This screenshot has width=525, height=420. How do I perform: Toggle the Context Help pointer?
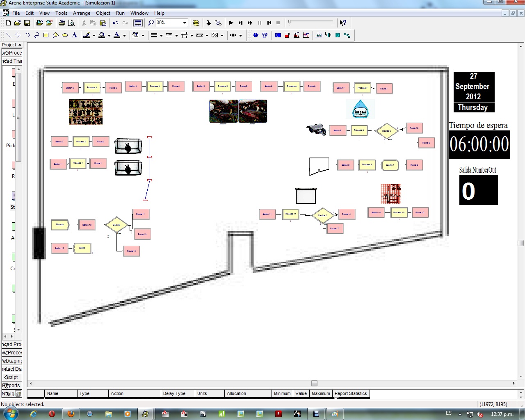(x=343, y=23)
